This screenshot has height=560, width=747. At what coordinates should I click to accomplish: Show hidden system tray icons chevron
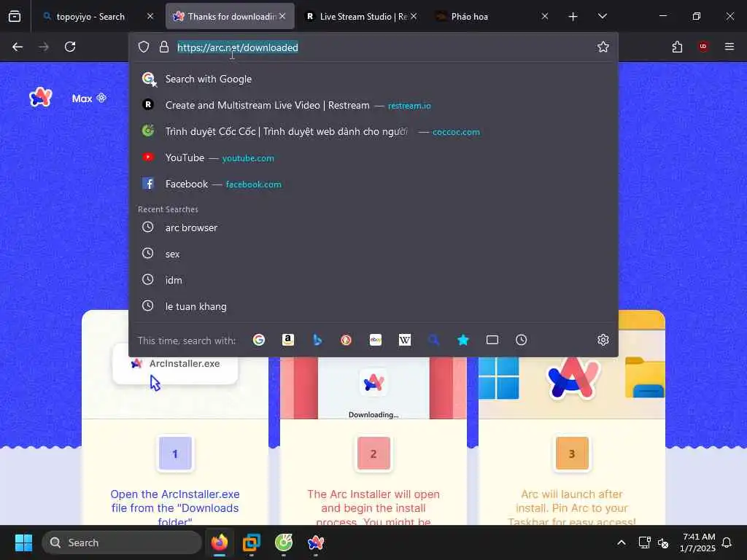click(622, 542)
